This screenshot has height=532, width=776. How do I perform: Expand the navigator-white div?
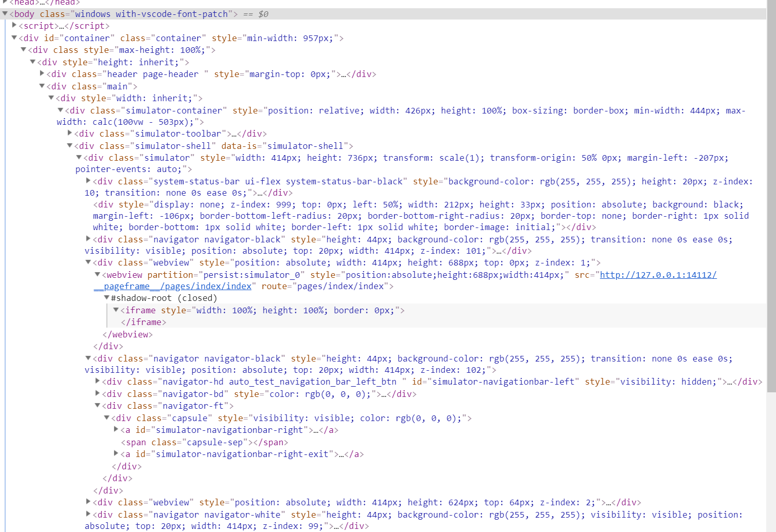pos(88,514)
